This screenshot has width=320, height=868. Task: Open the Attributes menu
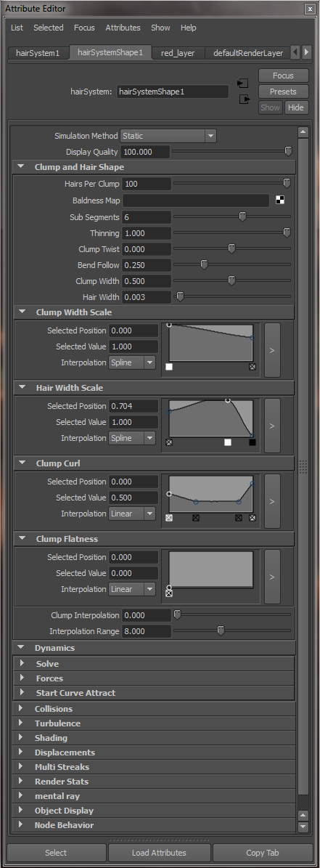[123, 28]
